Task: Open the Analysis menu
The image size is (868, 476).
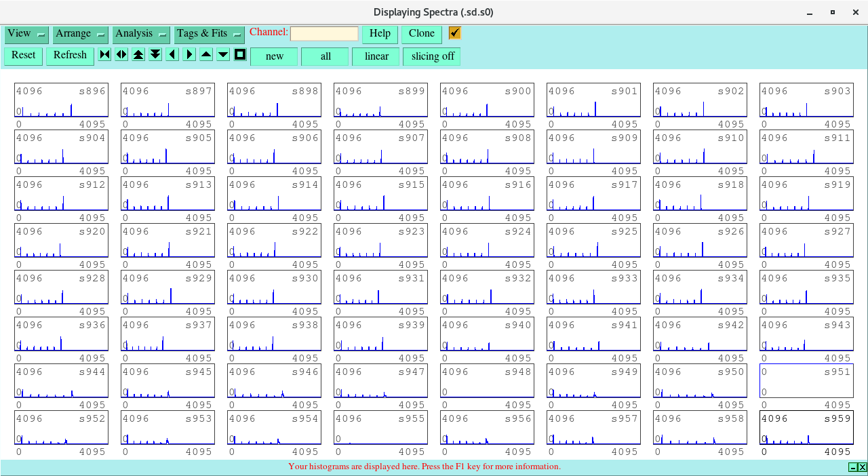Action: pos(141,34)
